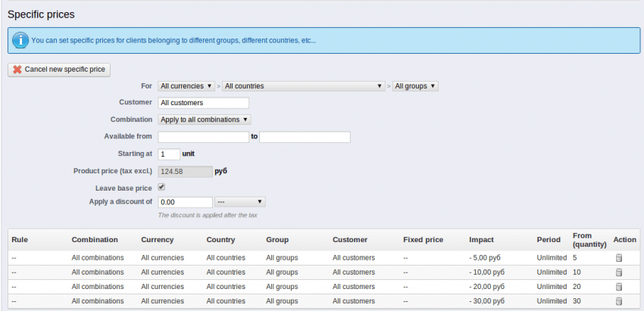
Task: Click the - 30,00 руб impact value
Action: [x=486, y=301]
